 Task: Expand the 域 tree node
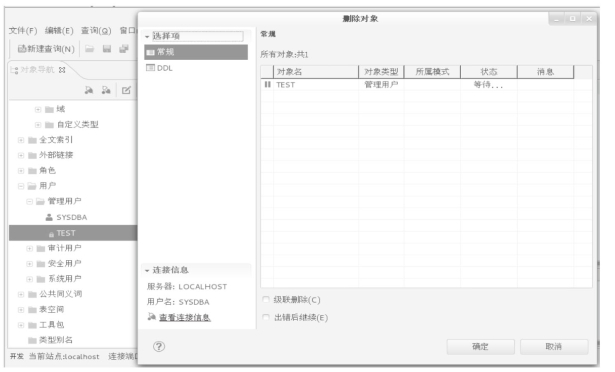click(38, 109)
